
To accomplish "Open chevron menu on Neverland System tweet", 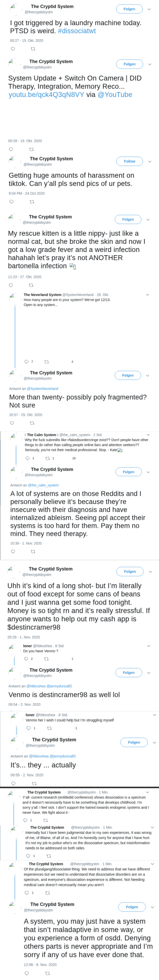I will (x=148, y=295).
